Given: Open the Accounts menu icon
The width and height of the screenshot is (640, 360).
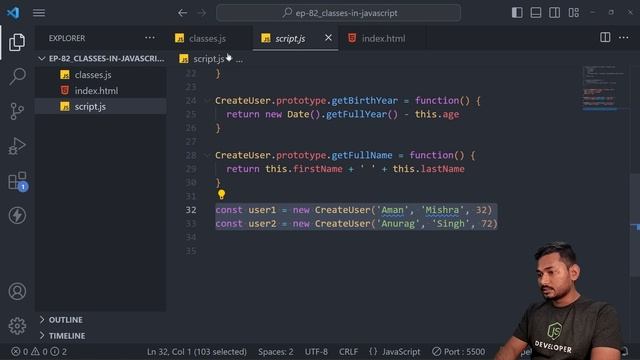Looking at the screenshot, I should point(17,291).
